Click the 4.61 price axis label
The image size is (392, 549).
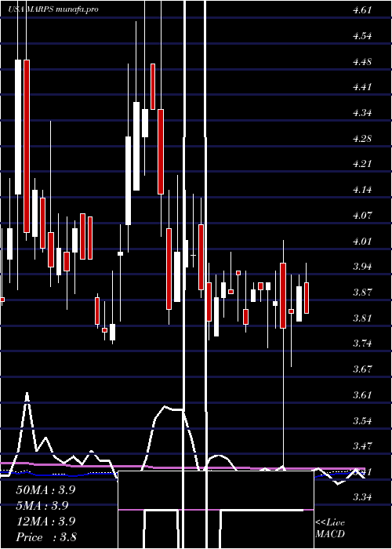coord(362,10)
